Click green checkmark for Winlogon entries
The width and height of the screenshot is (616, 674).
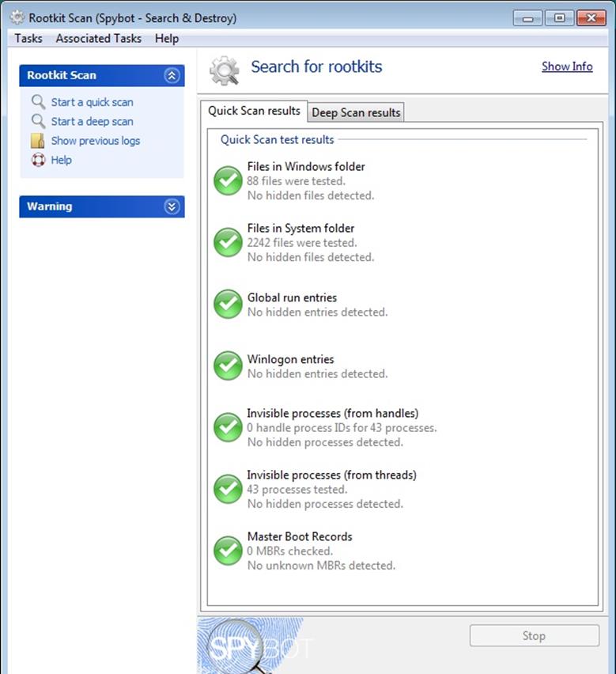(228, 365)
